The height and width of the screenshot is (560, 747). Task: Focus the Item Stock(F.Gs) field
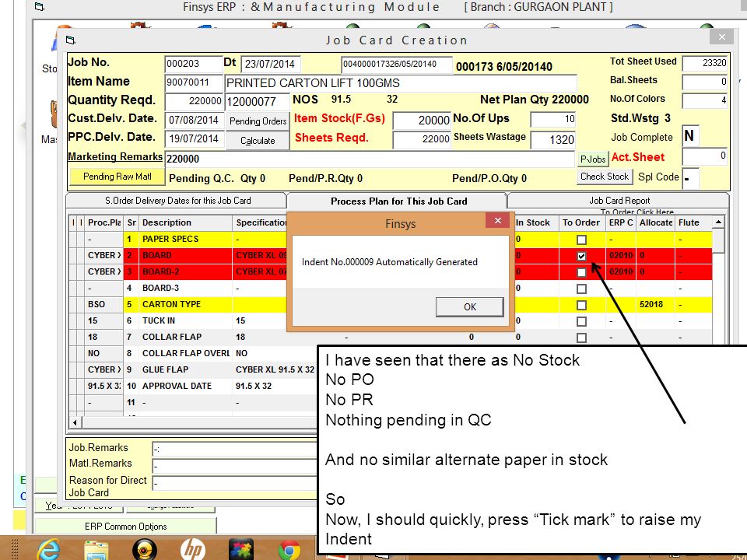tap(422, 121)
